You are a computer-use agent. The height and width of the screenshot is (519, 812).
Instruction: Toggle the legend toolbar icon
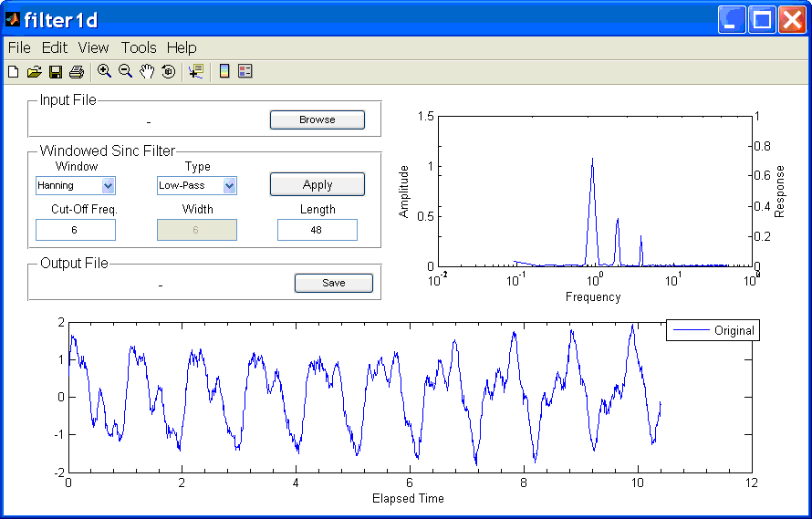pos(245,71)
